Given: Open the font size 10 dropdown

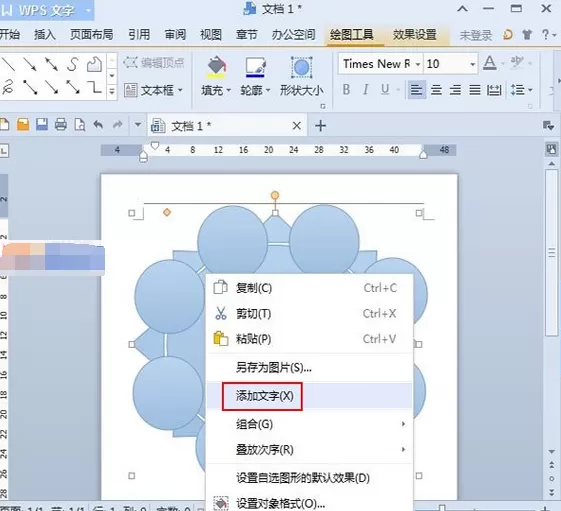Looking at the screenshot, I should coord(473,64).
